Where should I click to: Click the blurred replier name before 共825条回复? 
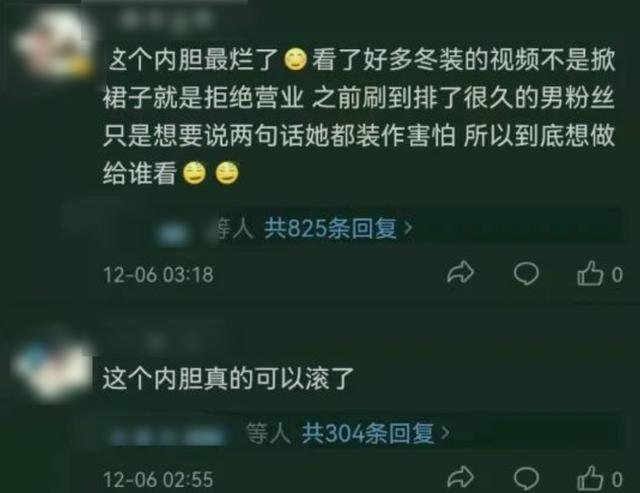coord(173,234)
